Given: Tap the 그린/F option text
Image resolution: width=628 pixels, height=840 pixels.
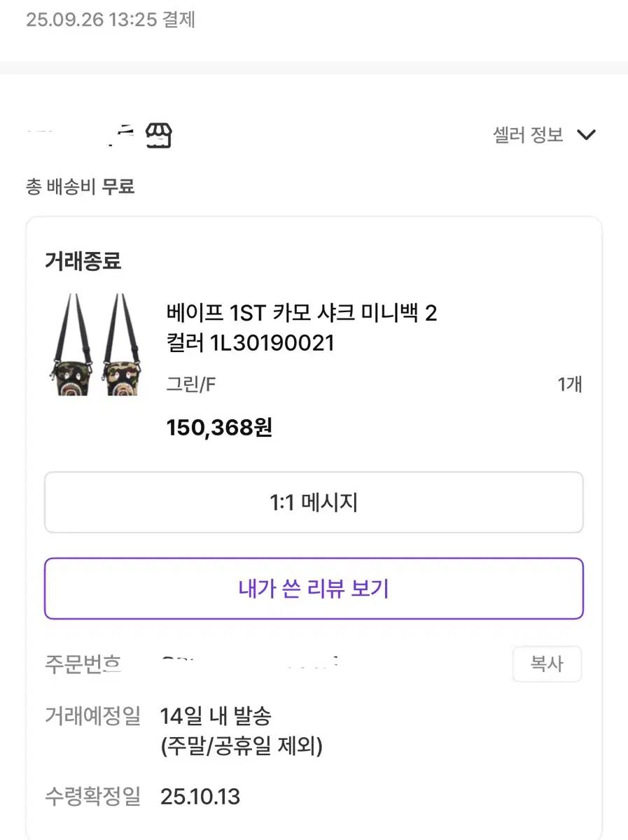Looking at the screenshot, I should 190,384.
